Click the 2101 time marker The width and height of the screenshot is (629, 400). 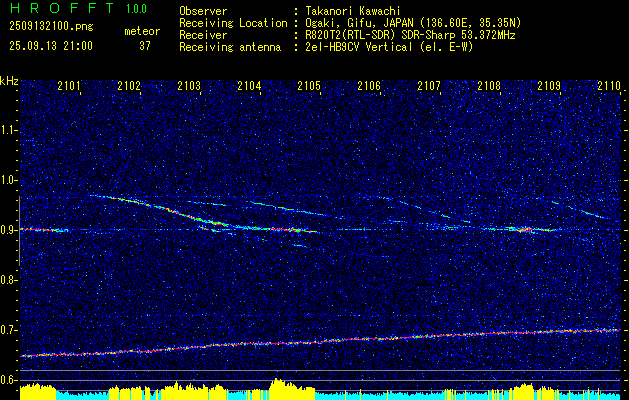(x=69, y=85)
